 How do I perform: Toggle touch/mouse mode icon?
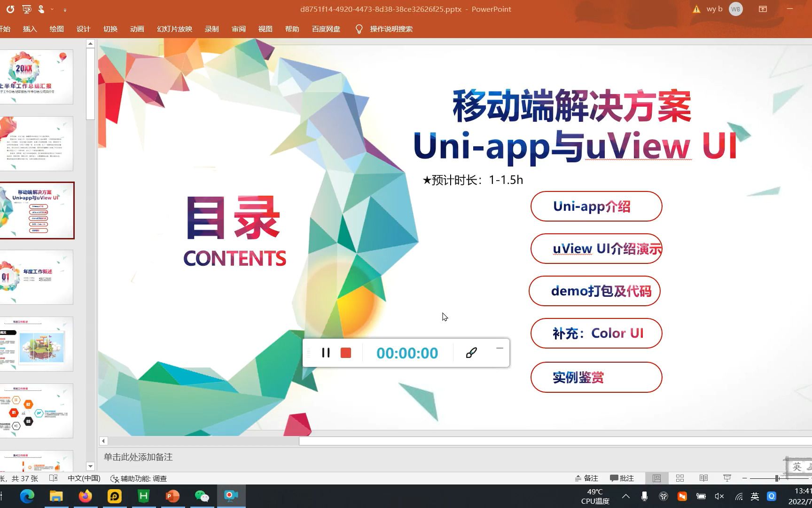click(x=41, y=9)
